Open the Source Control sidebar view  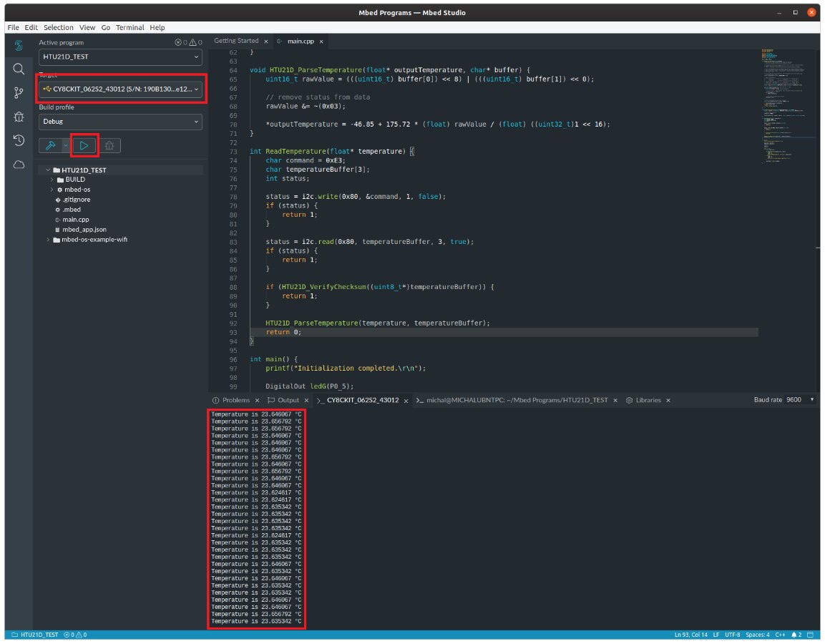(x=19, y=93)
